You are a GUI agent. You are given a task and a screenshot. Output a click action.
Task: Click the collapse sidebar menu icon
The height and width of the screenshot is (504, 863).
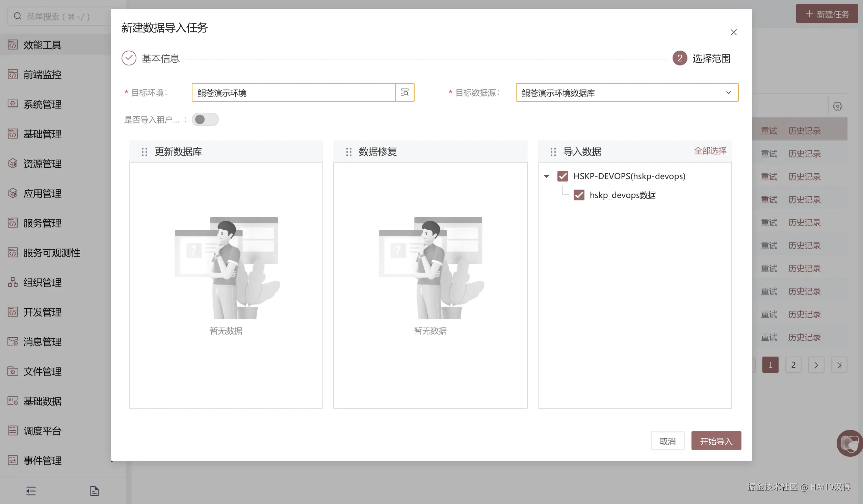click(31, 491)
